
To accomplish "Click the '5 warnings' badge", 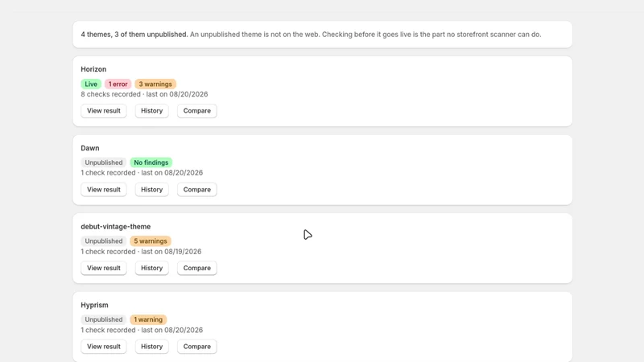I will click(151, 241).
